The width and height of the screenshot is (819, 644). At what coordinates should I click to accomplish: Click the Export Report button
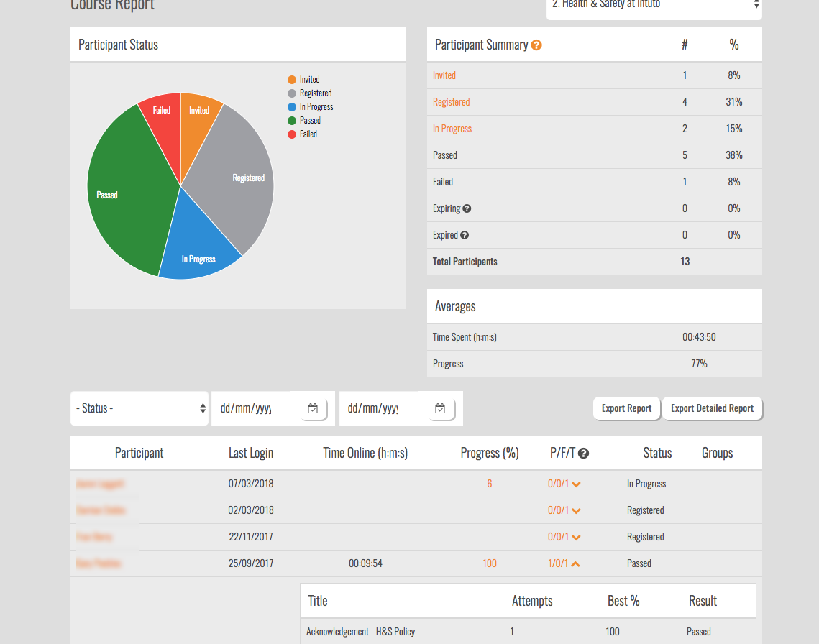point(626,408)
